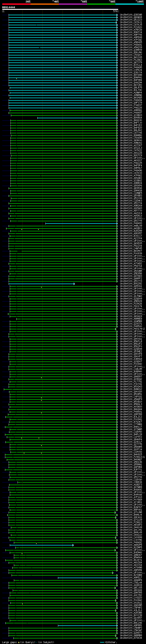Select the BB914444 query title
146x644 pixels.
pos(8,8)
